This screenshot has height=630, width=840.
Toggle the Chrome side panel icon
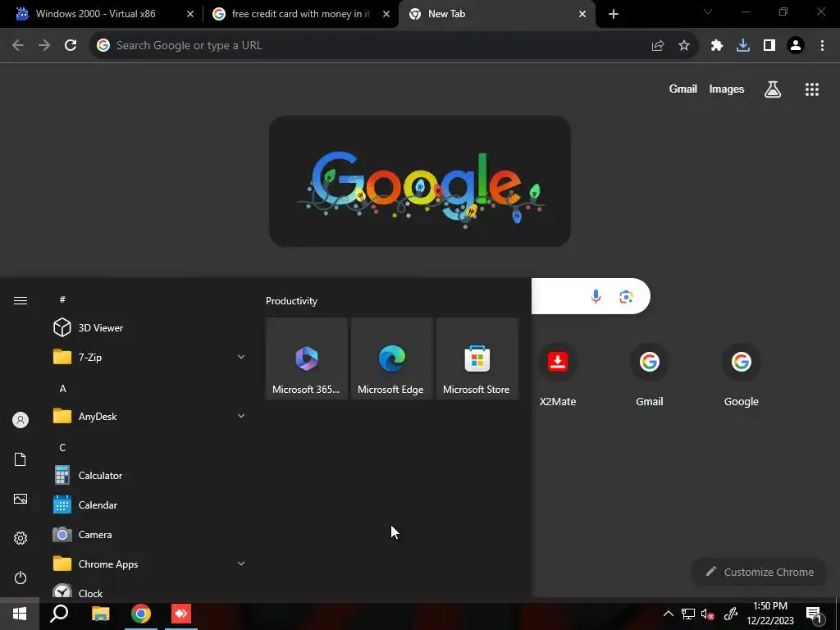769,46
